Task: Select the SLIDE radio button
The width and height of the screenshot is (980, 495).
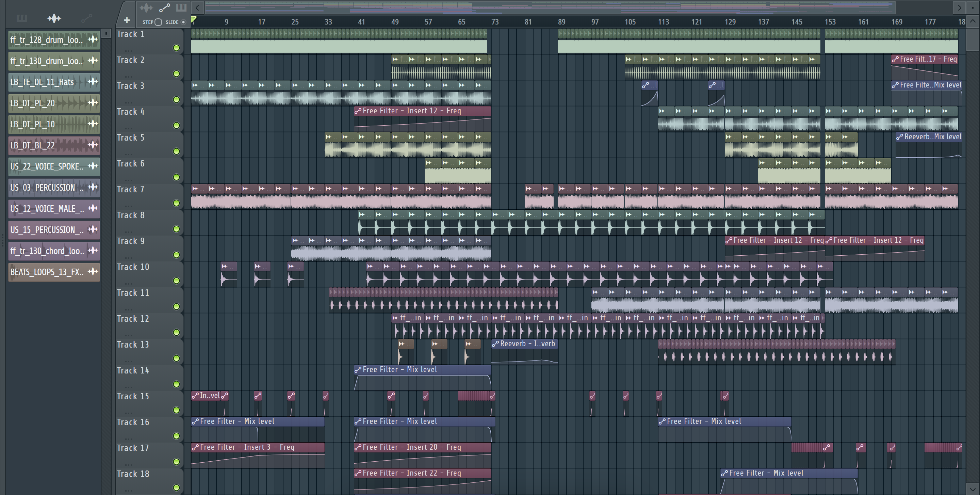Action: click(x=183, y=22)
